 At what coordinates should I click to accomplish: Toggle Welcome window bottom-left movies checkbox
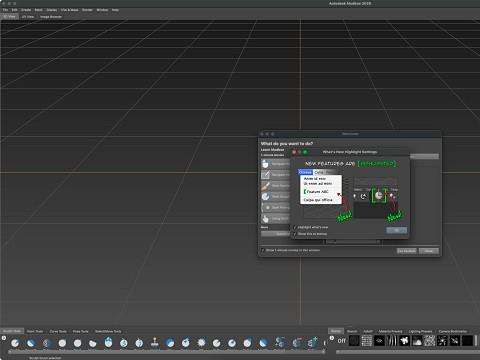(x=263, y=250)
